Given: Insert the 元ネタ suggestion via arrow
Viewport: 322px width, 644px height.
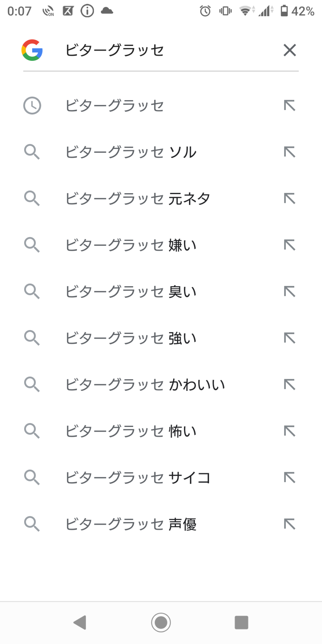Looking at the screenshot, I should (x=289, y=198).
